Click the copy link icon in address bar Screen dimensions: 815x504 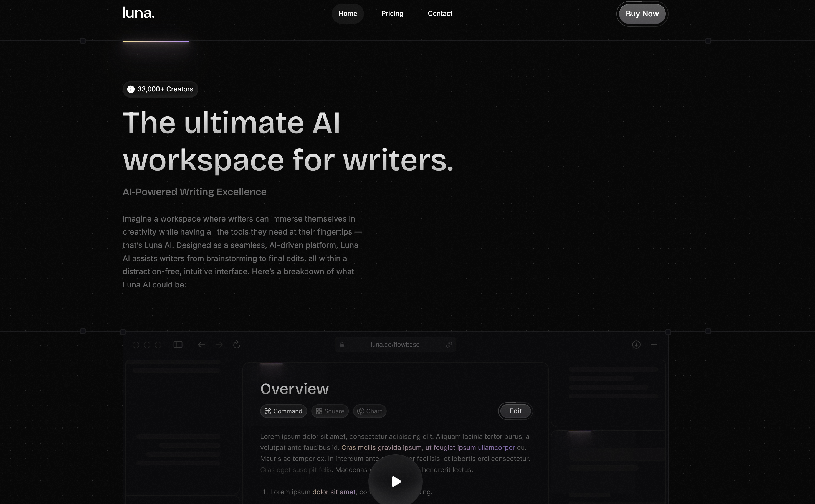pyautogui.click(x=449, y=345)
